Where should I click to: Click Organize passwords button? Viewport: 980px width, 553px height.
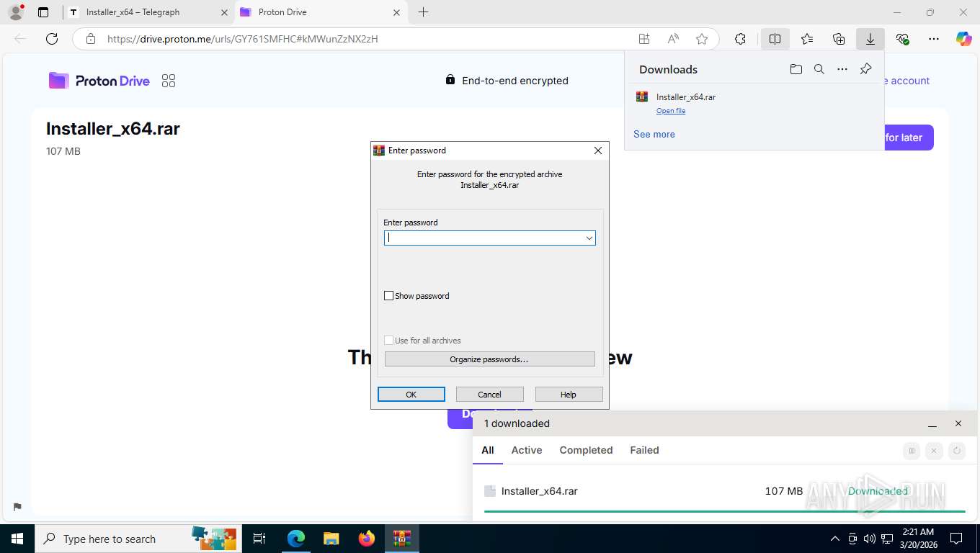[490, 359]
